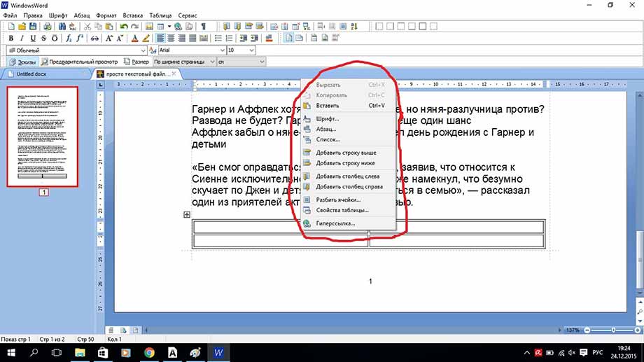This screenshot has height=362, width=644.
Task: Select Добавить столбец справа in context menu
Action: tap(349, 186)
